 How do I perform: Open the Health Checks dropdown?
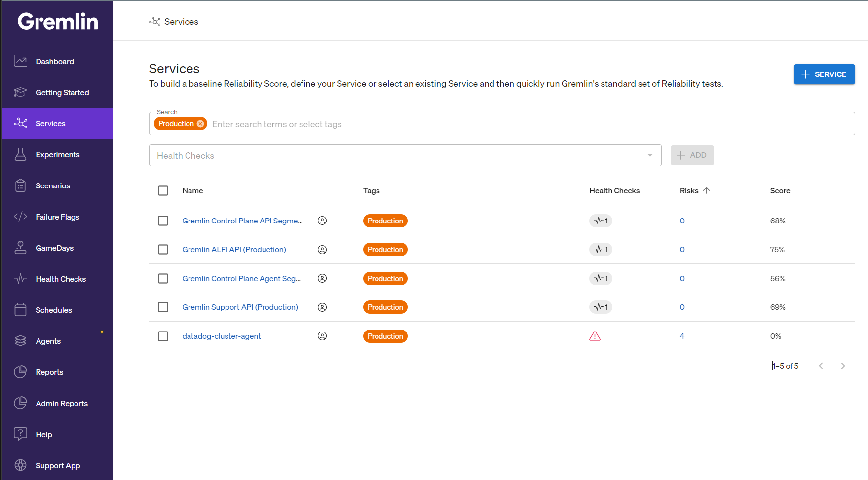point(405,155)
